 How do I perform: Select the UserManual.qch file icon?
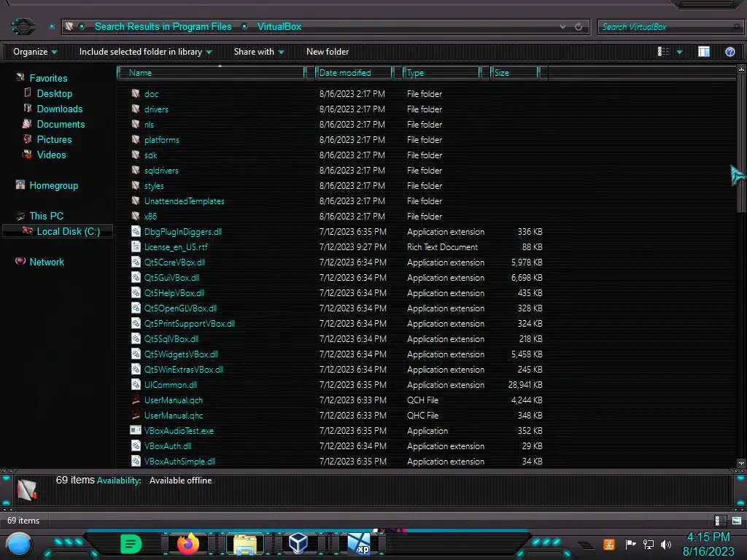[x=136, y=400]
